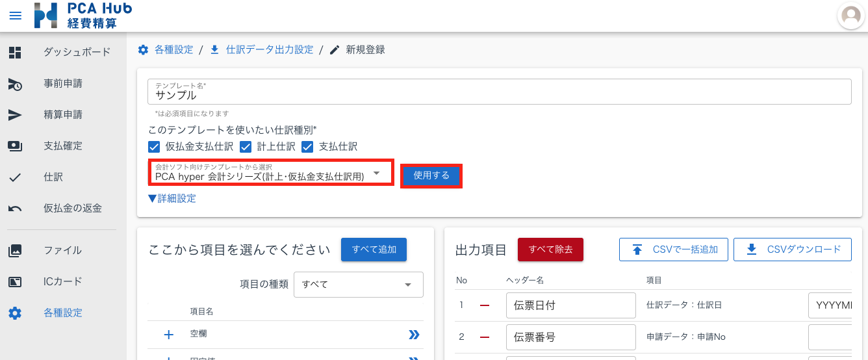Click the すべて追加 button

click(x=374, y=250)
